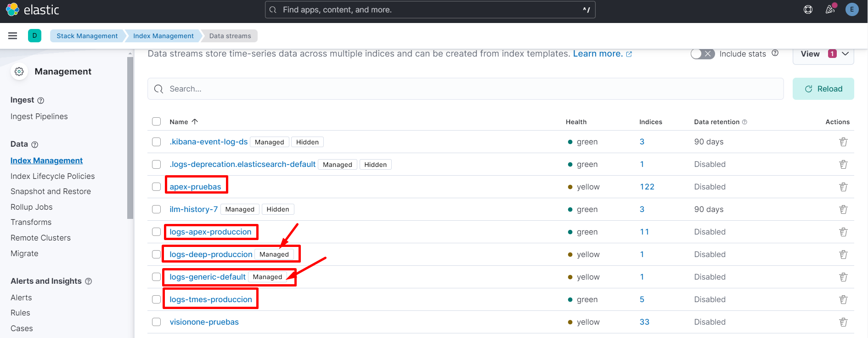Open the space selector D avatar
Screen dimensions: 868x338
34,35
